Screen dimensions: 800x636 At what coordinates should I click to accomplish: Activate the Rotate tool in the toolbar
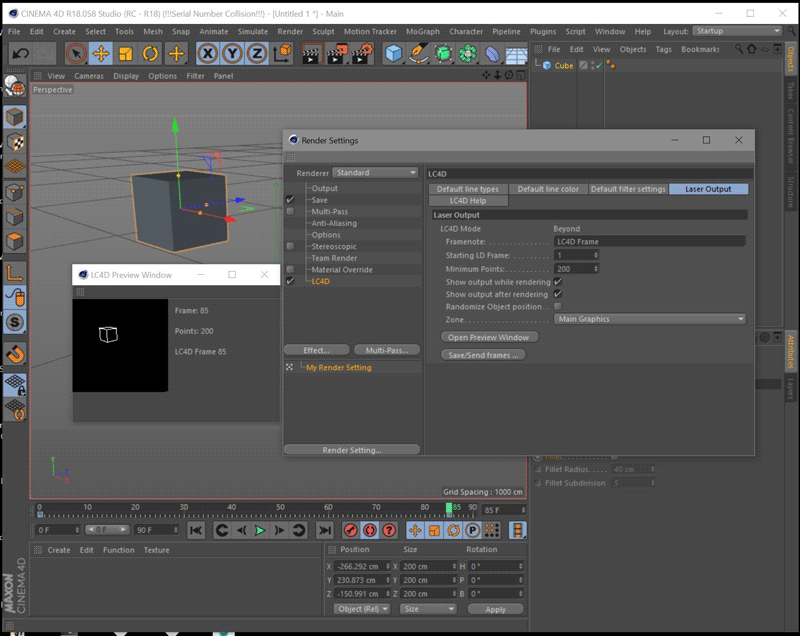click(151, 53)
